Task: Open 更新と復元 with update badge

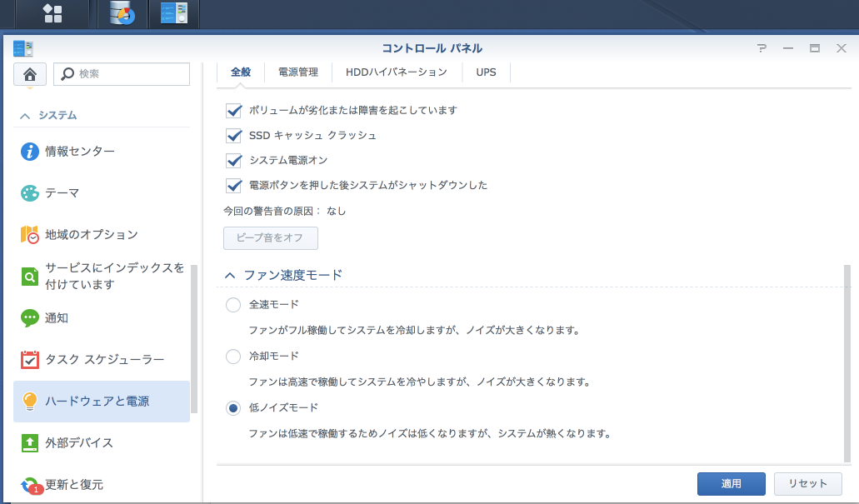Action: (30, 485)
